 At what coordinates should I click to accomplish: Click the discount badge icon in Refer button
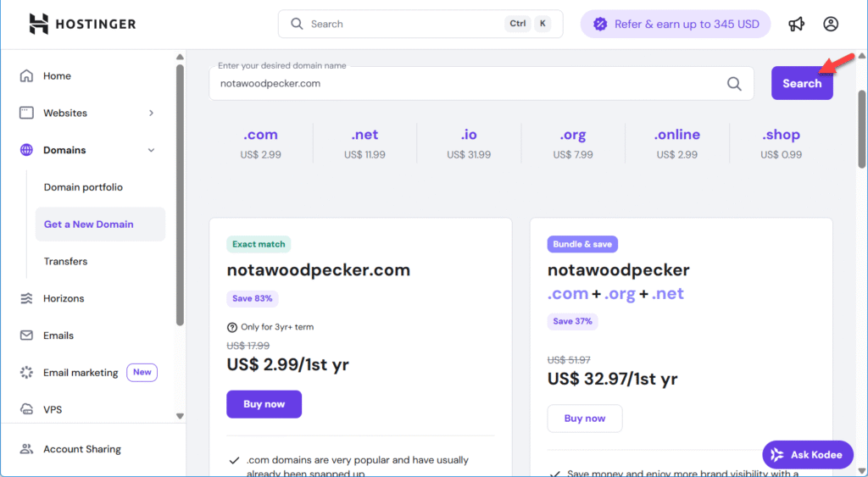tap(600, 24)
